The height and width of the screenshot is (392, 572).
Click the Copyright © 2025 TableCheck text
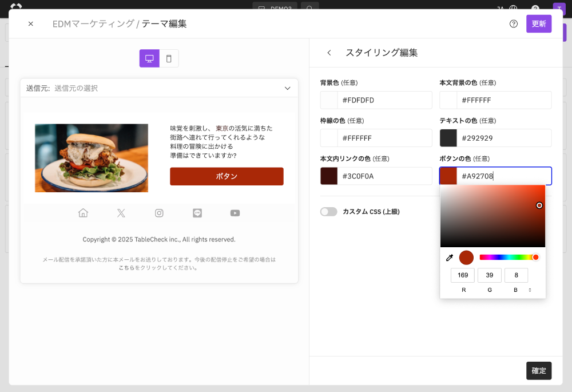click(158, 239)
